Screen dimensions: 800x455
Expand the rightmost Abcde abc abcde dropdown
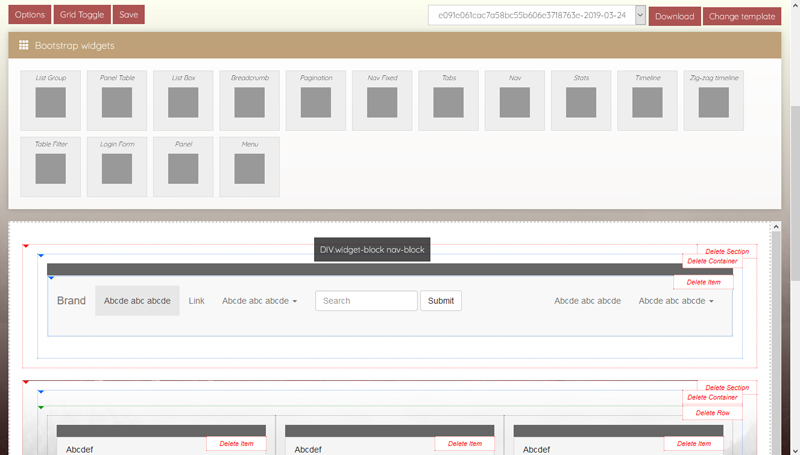(676, 300)
